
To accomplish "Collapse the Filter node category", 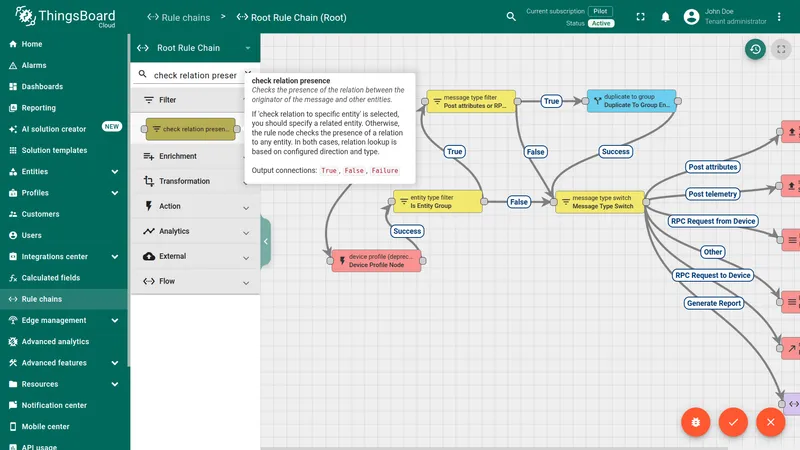I will (x=195, y=100).
